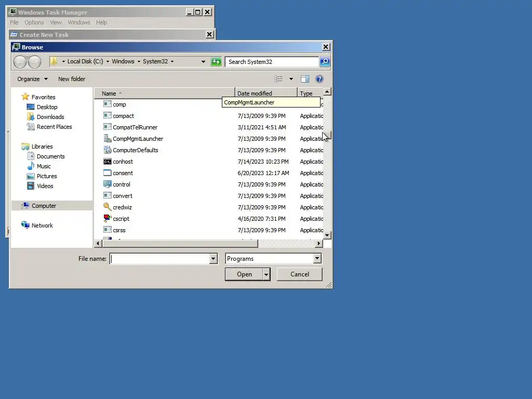Open the View menu in Task Manager
Image resolution: width=532 pixels, height=399 pixels.
[x=56, y=22]
